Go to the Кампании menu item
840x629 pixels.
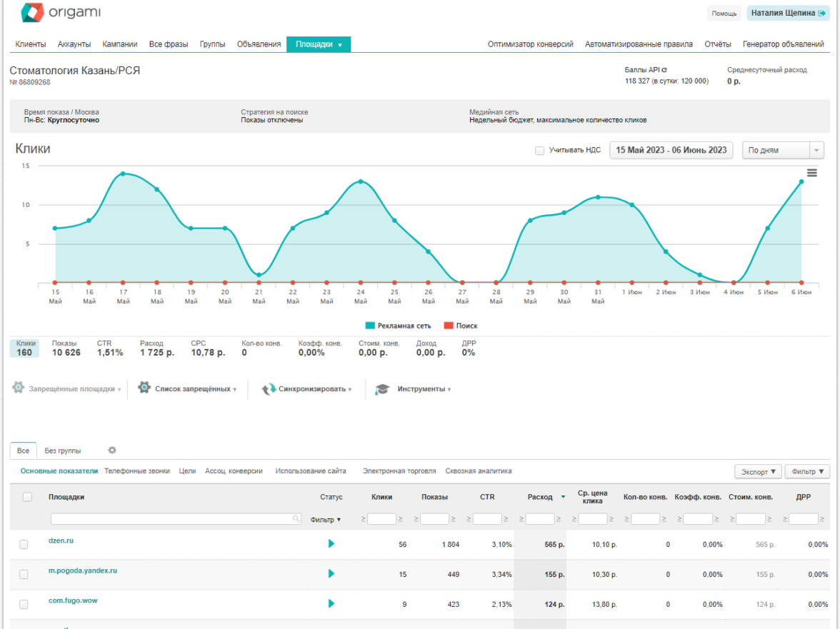coord(120,44)
